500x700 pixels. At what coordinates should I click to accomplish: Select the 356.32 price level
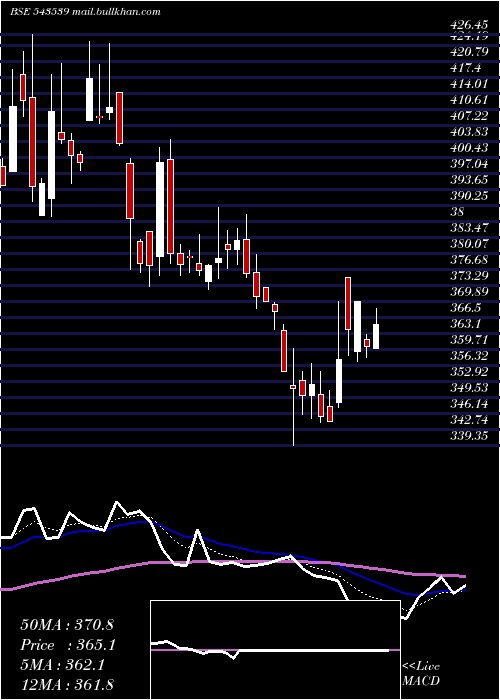point(469,356)
